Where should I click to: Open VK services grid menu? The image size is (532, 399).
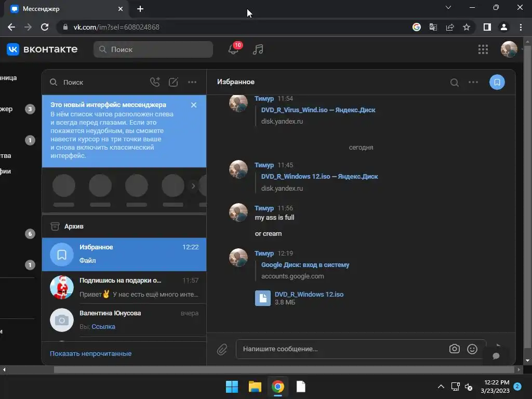click(483, 49)
